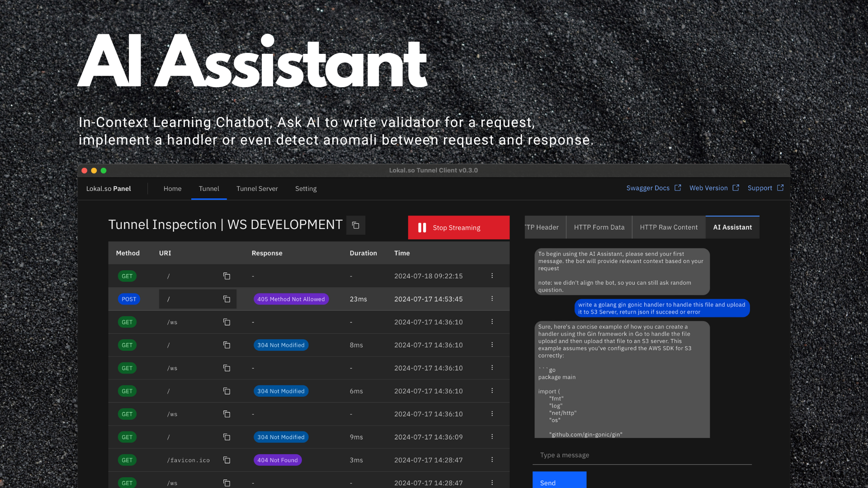868x488 pixels.
Task: Copy the tunnel inspection title icon
Action: pos(356,225)
